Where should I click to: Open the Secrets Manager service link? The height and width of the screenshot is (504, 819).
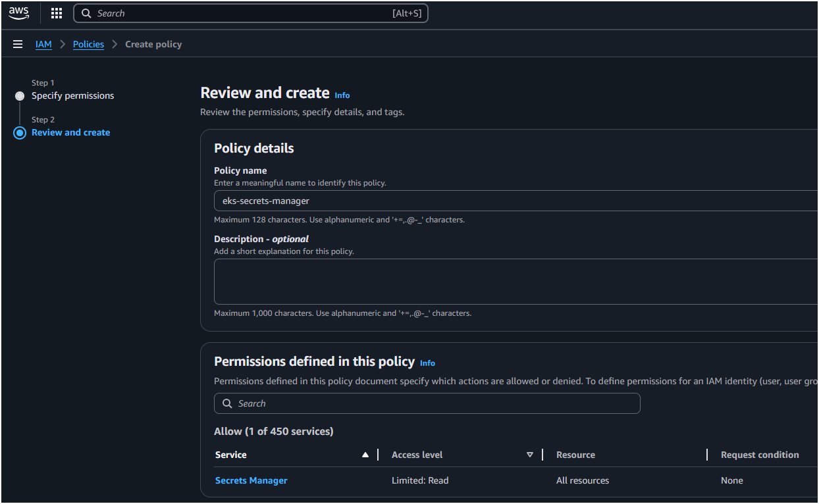click(251, 480)
